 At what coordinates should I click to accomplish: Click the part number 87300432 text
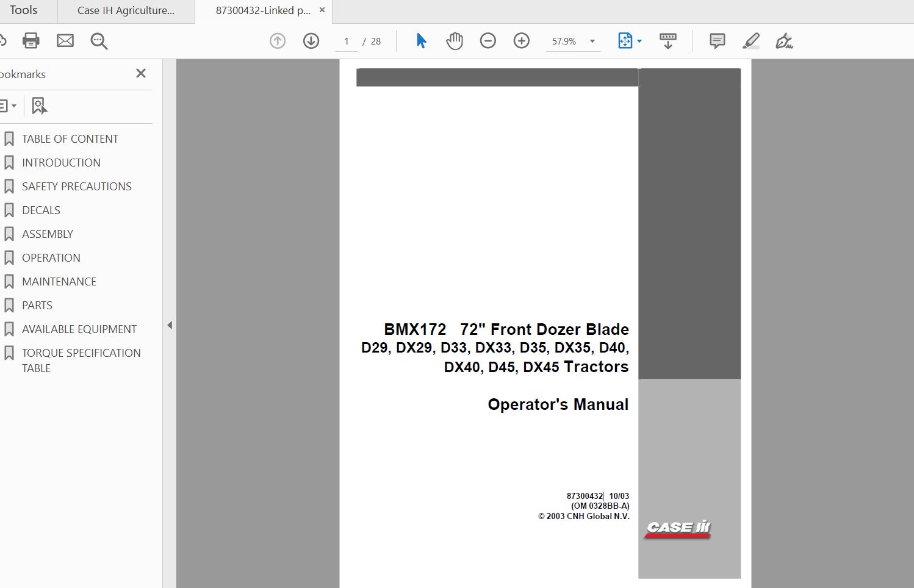pos(585,497)
